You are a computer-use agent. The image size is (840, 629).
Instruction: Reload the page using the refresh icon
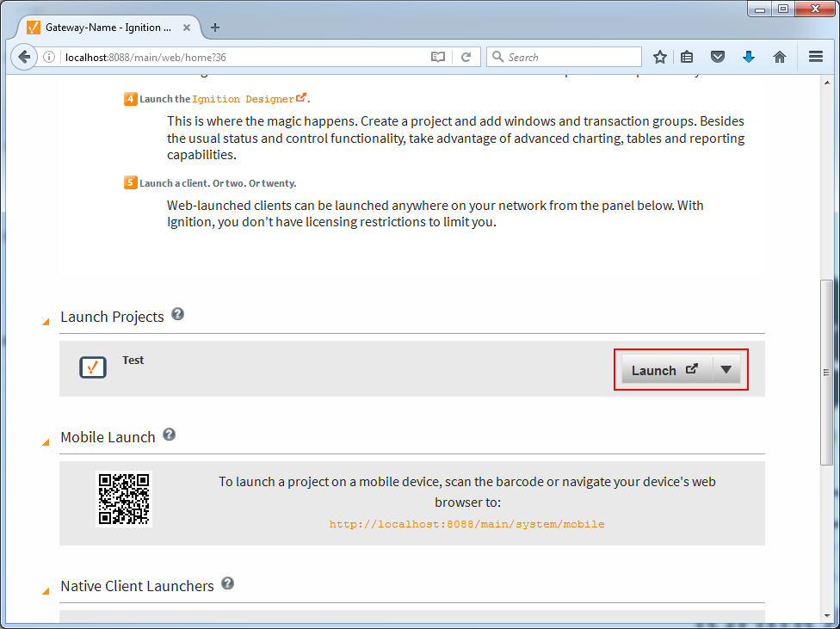[x=466, y=57]
